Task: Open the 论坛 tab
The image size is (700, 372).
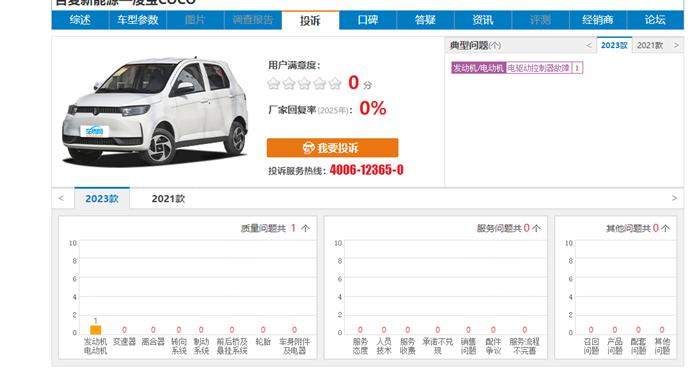Action: 655,20
